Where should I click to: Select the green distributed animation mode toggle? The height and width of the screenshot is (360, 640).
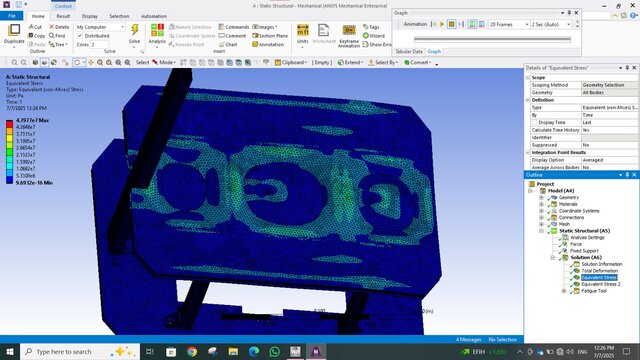pyautogui.click(x=472, y=24)
